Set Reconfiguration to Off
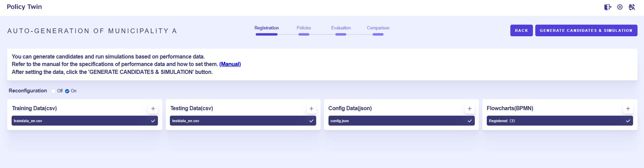Viewport: 644px width, 168px height. [54, 91]
